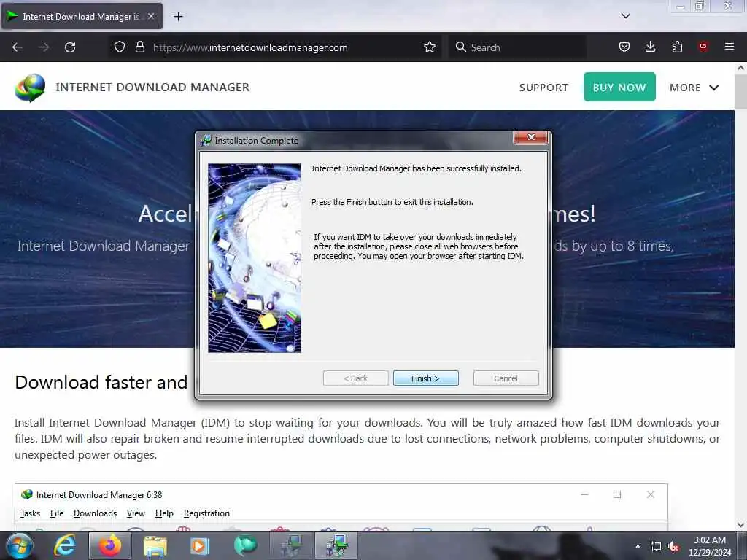Image resolution: width=747 pixels, height=560 pixels.
Task: Click 'Internet Download Manager 6.38' title text
Action: click(99, 495)
